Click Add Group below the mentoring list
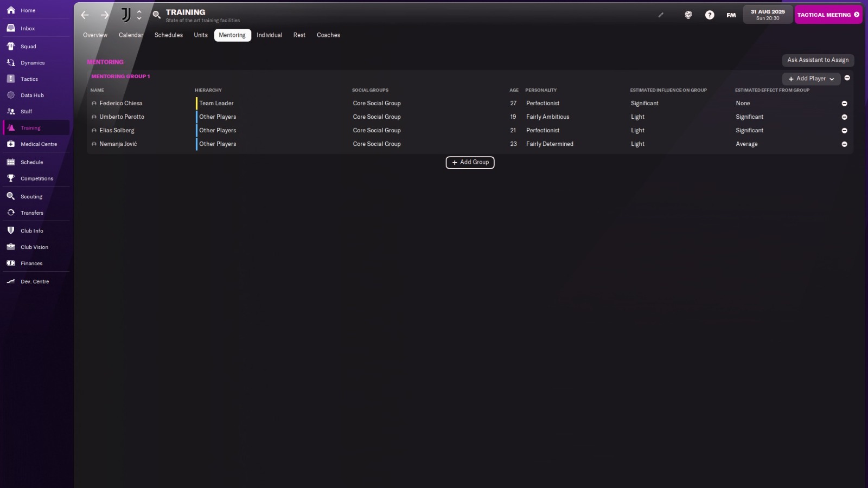 pos(470,162)
